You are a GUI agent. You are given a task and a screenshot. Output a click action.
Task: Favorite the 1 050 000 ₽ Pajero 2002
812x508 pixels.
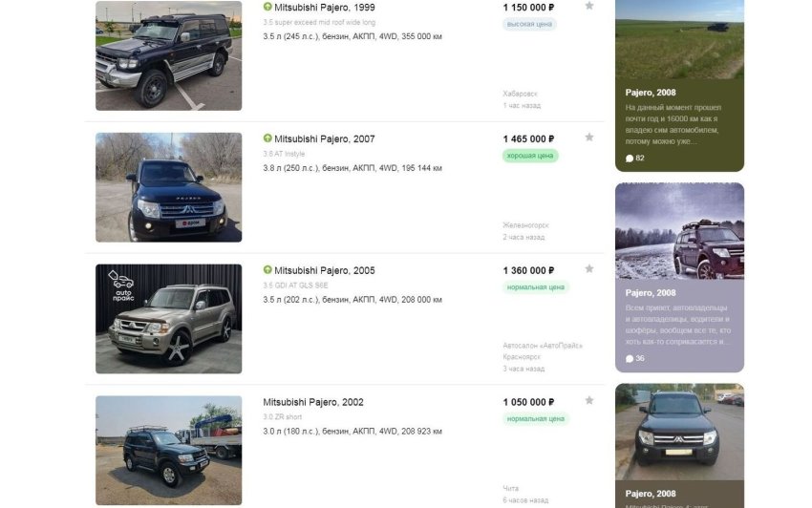(589, 401)
